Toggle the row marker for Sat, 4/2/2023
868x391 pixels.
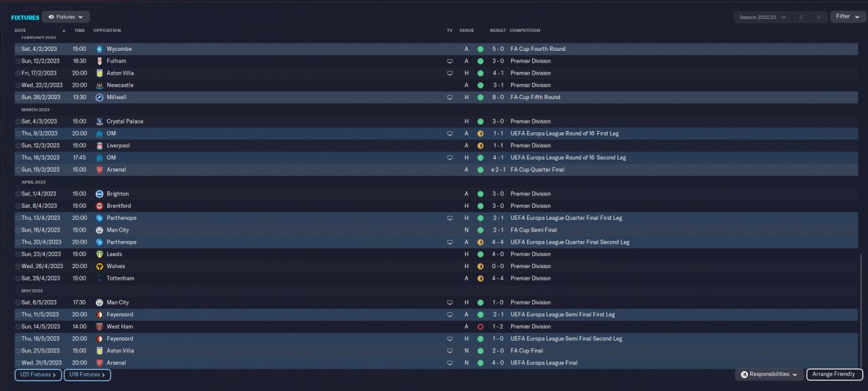point(18,49)
